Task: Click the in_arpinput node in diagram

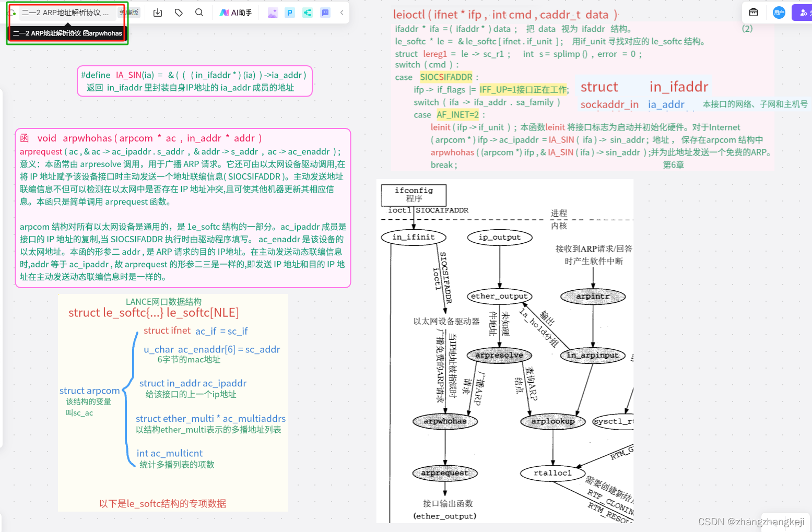Action: point(593,356)
